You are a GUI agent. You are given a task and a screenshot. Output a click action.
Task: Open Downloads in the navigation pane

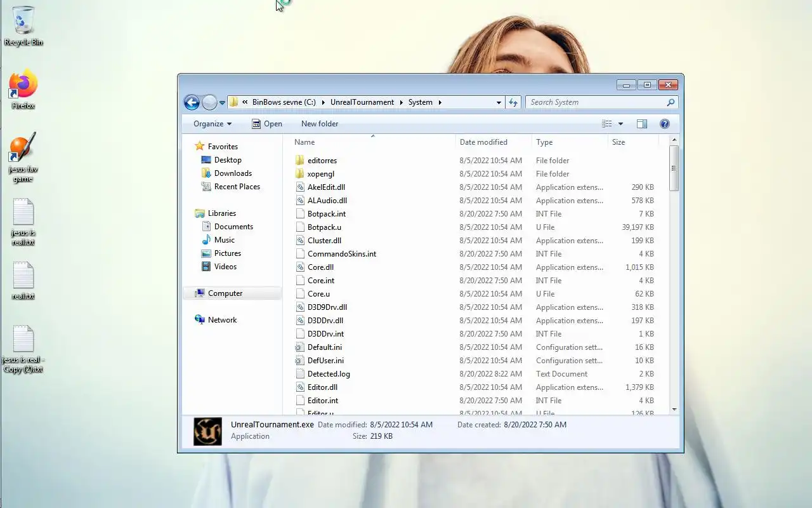point(226,173)
